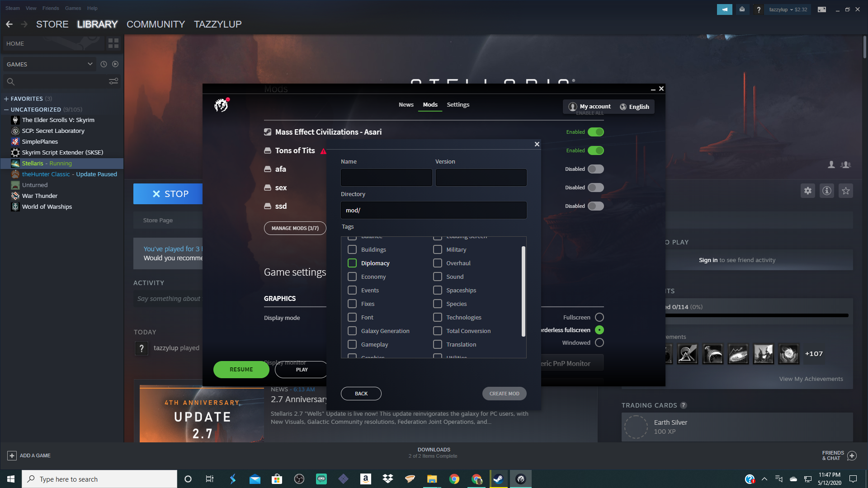
Task: Click the Steam announcements megaphone icon
Action: pyautogui.click(x=725, y=9)
